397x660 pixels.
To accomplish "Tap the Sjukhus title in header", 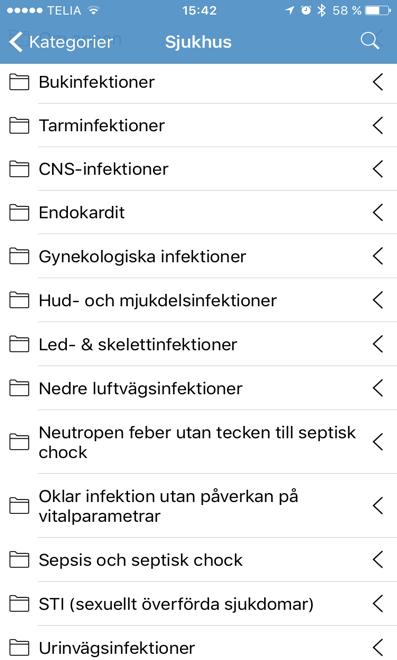I will click(198, 42).
